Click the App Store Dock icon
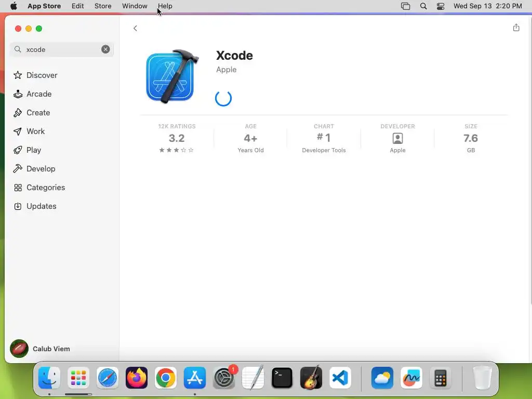Image resolution: width=532 pixels, height=399 pixels. [x=195, y=378]
